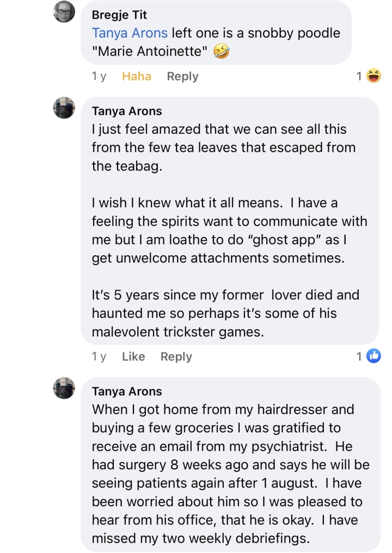Toggle Like on the tea leaves comment
The image size is (392, 553).
133,357
